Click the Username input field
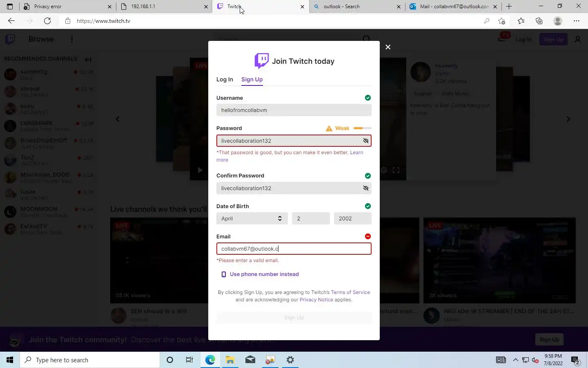Viewport: 588px width, 368px height. [x=294, y=110]
